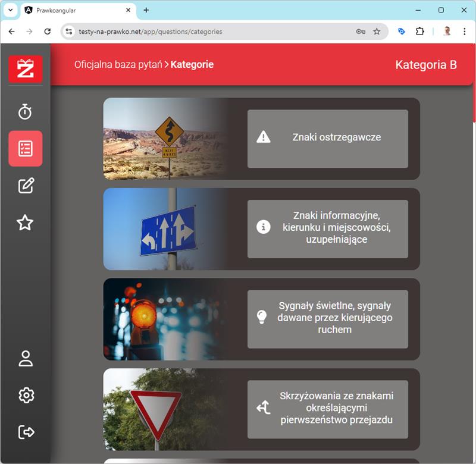Click the address bar URL field

[x=208, y=32]
